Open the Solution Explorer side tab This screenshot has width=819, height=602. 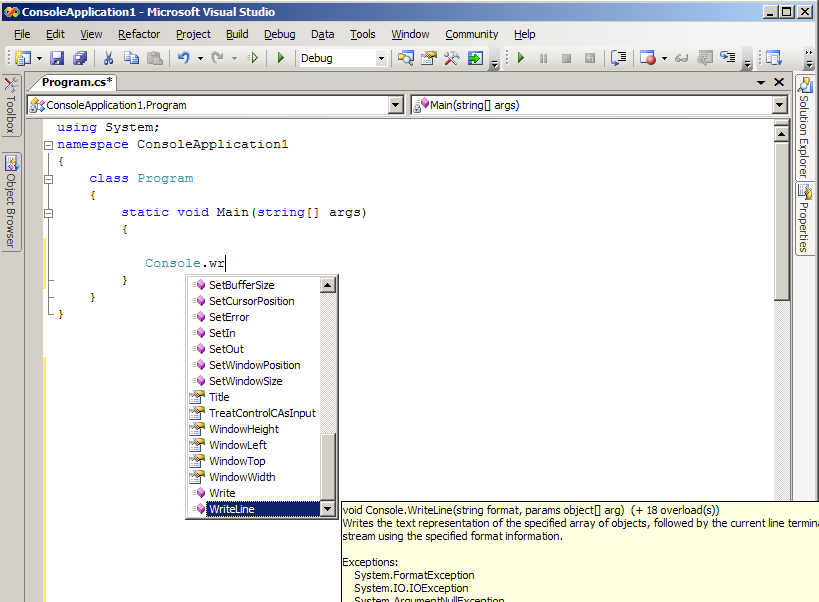(x=805, y=128)
